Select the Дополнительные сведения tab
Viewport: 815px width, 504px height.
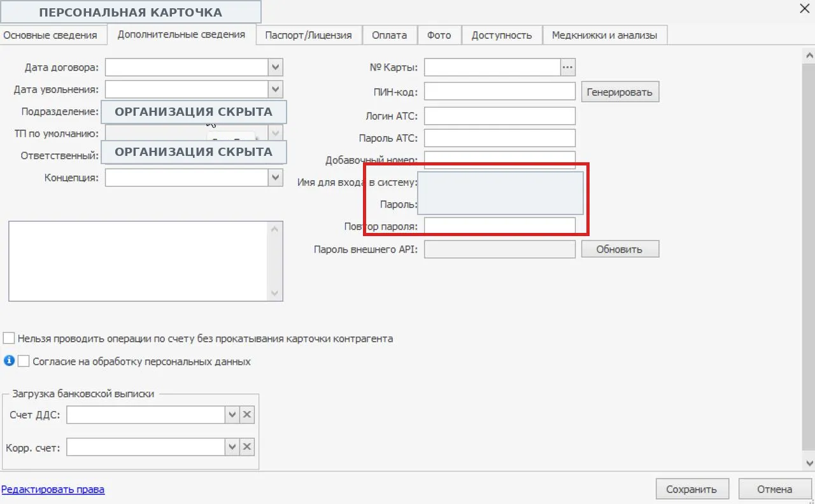tap(181, 34)
